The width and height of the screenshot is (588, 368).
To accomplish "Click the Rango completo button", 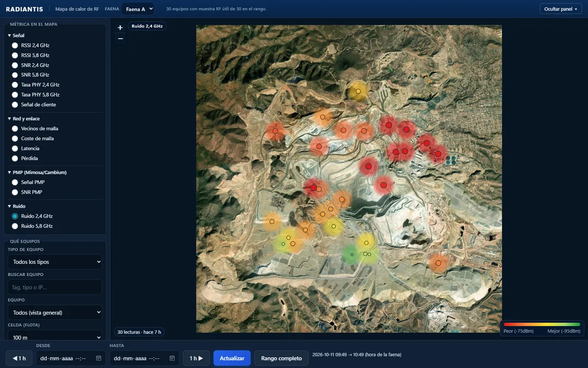I will (281, 358).
